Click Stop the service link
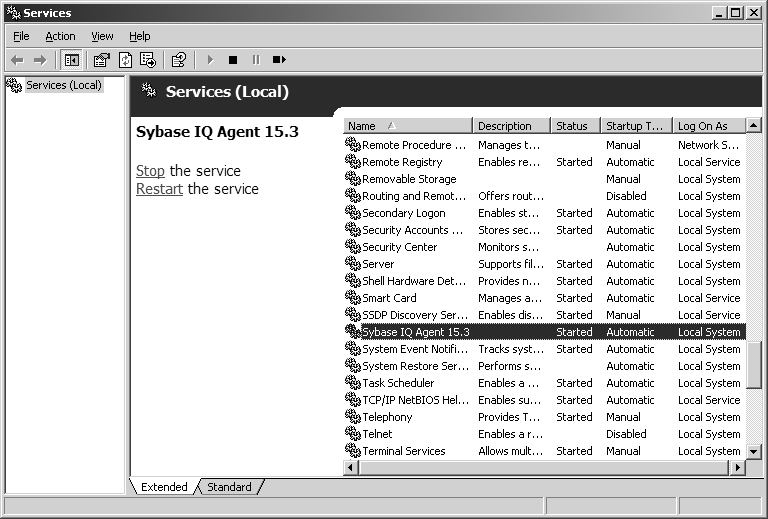This screenshot has width=768, height=519. (x=150, y=171)
